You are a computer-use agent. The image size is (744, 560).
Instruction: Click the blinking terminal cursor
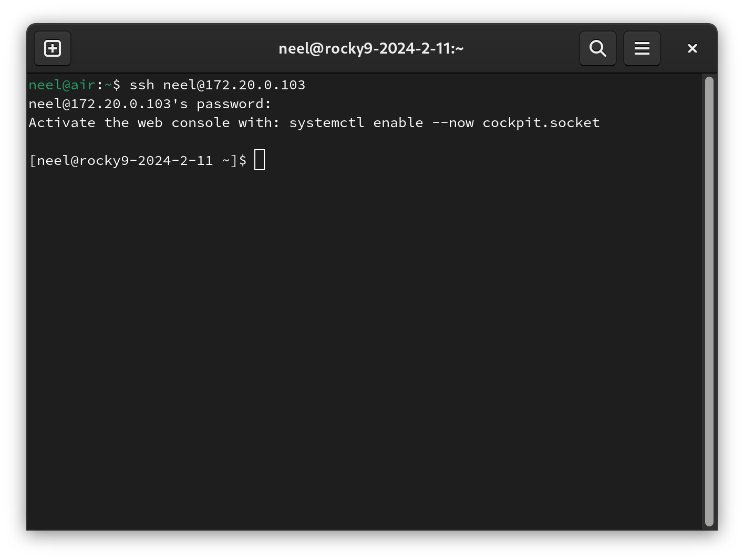pos(259,160)
